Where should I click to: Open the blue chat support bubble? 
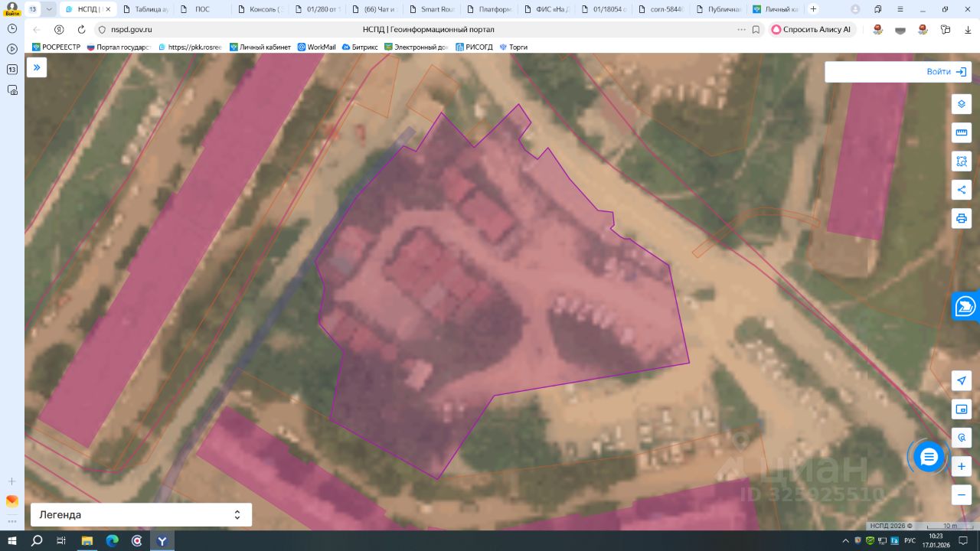[x=929, y=457]
